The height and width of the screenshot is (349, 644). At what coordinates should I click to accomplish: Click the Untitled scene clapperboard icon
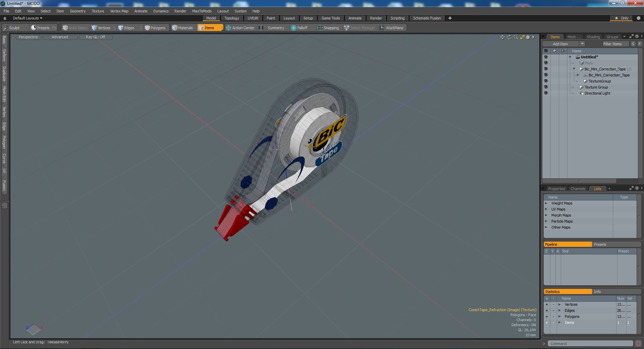pyautogui.click(x=578, y=57)
